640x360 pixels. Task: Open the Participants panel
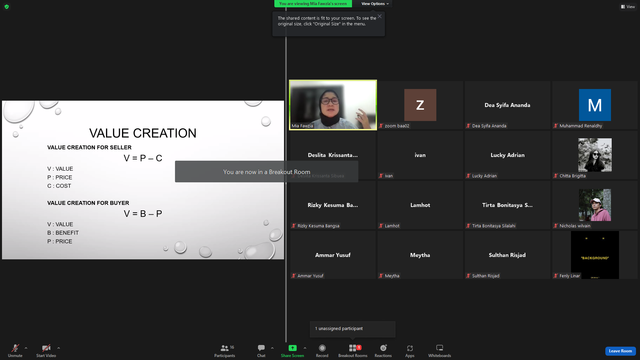(x=224, y=350)
